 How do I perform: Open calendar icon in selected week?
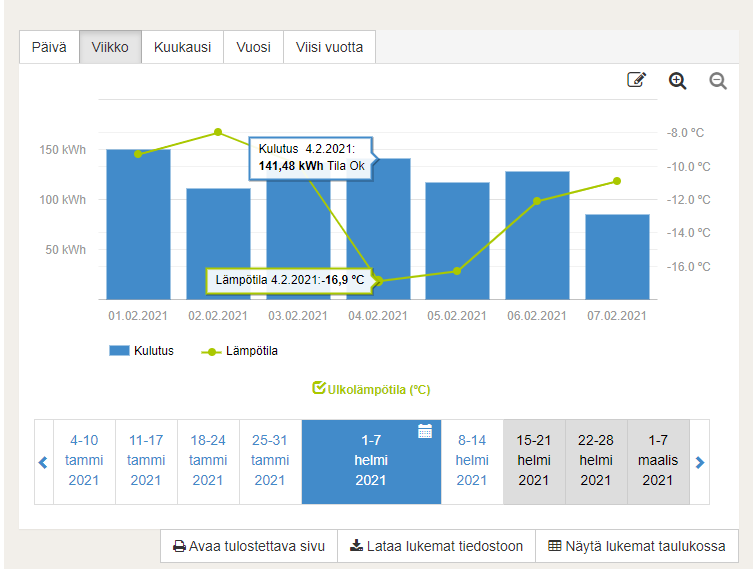(425, 431)
